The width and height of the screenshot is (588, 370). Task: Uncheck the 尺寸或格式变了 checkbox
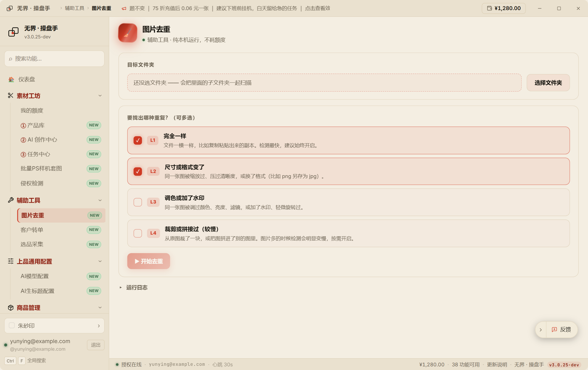(x=138, y=171)
